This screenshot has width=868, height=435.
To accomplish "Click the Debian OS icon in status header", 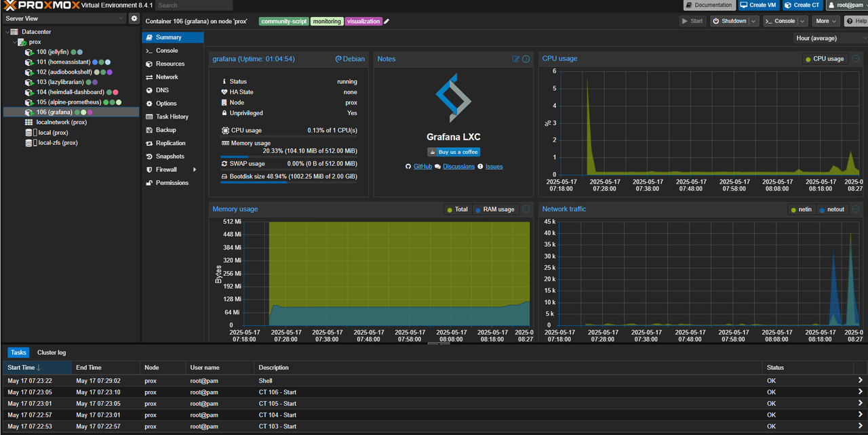I will pos(338,59).
